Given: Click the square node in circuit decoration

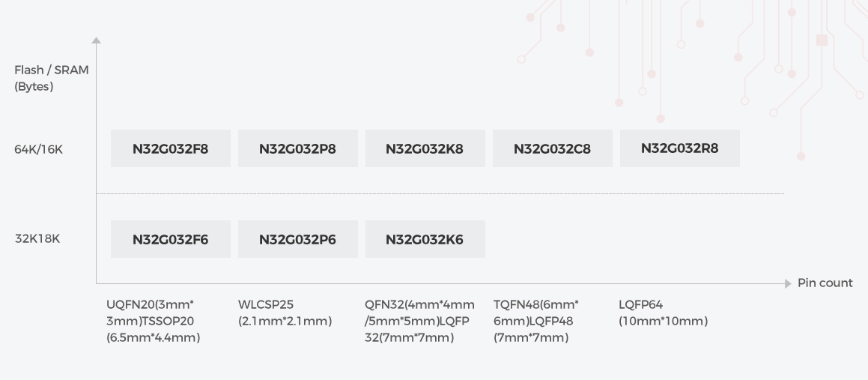Looking at the screenshot, I should pyautogui.click(x=822, y=40).
